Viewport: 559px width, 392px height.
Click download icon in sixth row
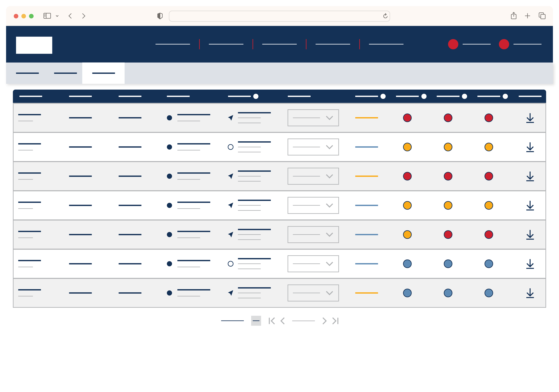point(530,264)
